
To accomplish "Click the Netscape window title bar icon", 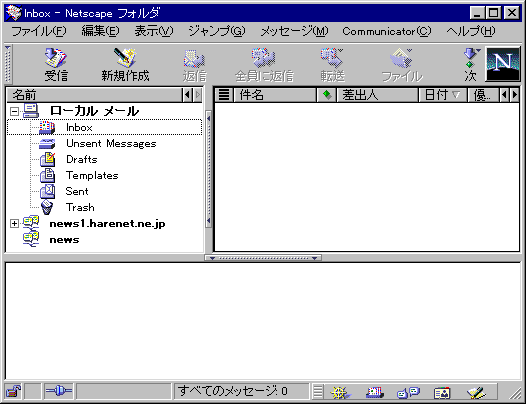I will [x=13, y=13].
